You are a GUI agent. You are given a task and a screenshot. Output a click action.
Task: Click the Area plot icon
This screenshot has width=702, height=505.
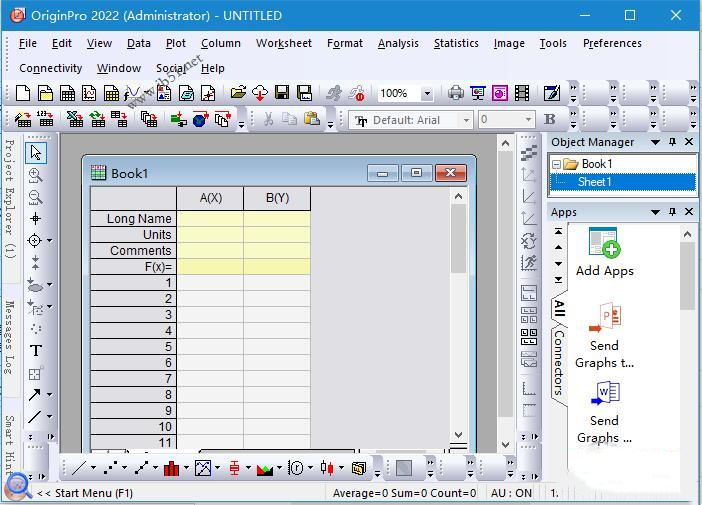tap(265, 469)
